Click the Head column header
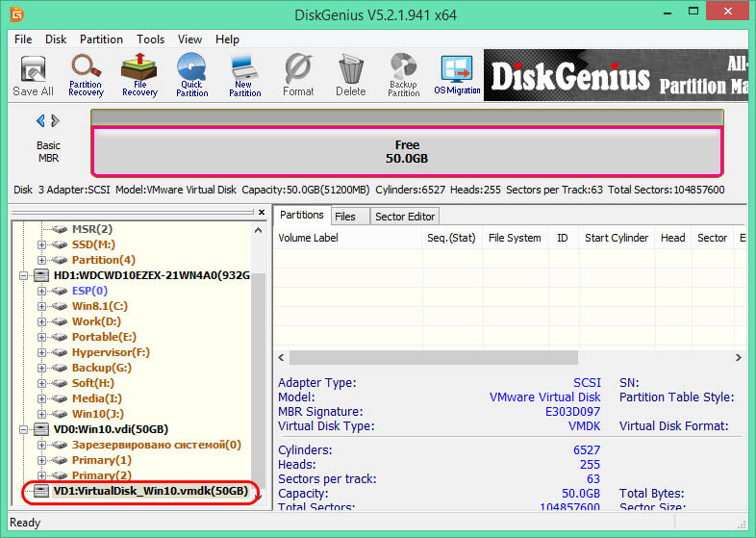 click(x=673, y=238)
